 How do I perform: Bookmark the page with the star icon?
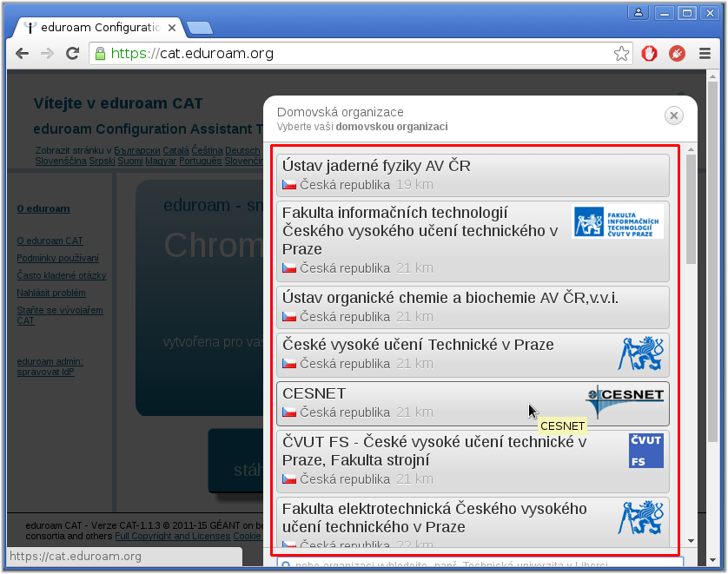[x=621, y=54]
